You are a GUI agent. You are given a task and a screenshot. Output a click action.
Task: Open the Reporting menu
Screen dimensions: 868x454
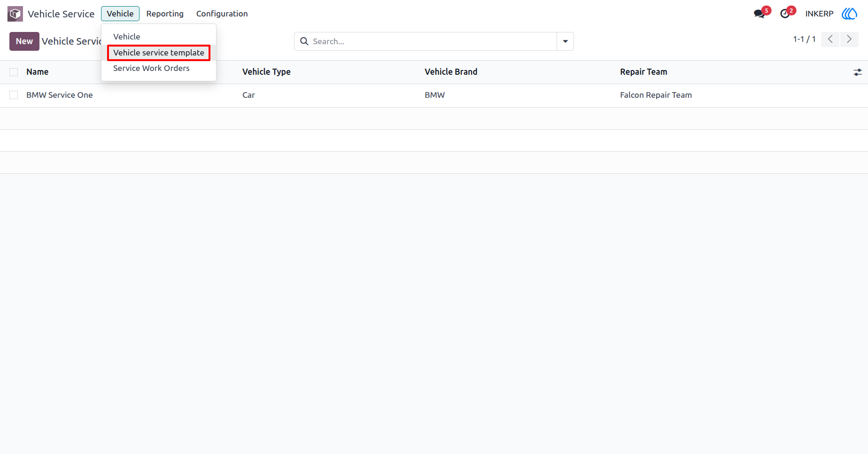pyautogui.click(x=165, y=14)
